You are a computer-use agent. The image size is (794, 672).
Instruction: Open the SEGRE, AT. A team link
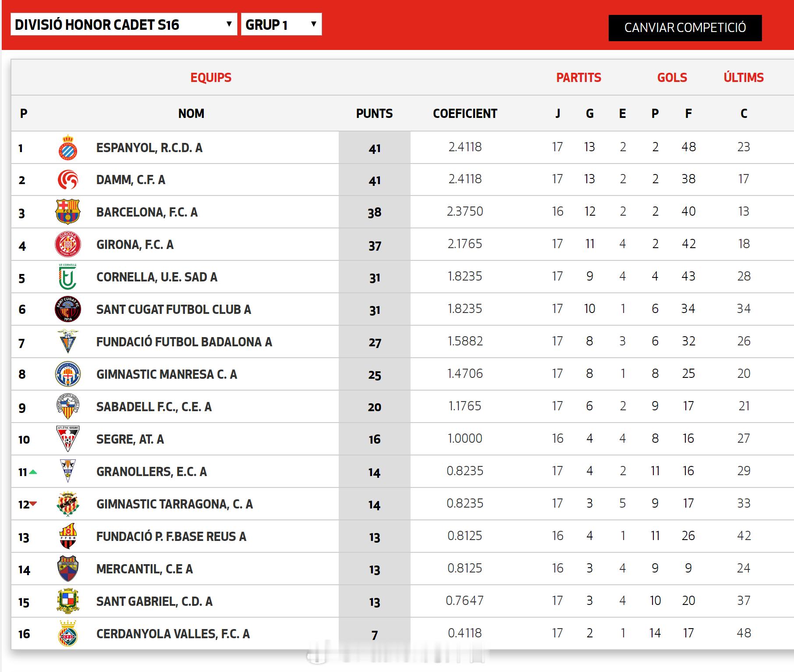130,439
